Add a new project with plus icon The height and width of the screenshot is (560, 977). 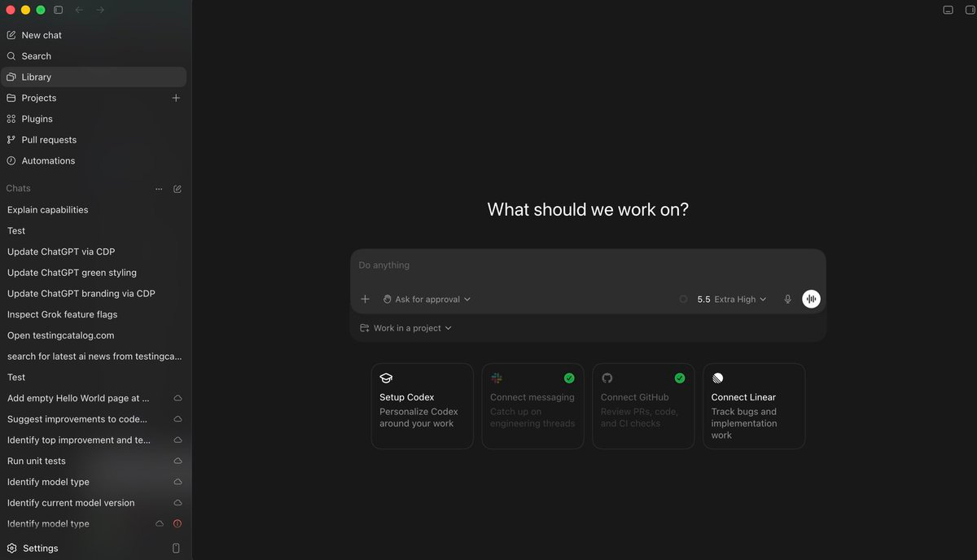tap(176, 98)
